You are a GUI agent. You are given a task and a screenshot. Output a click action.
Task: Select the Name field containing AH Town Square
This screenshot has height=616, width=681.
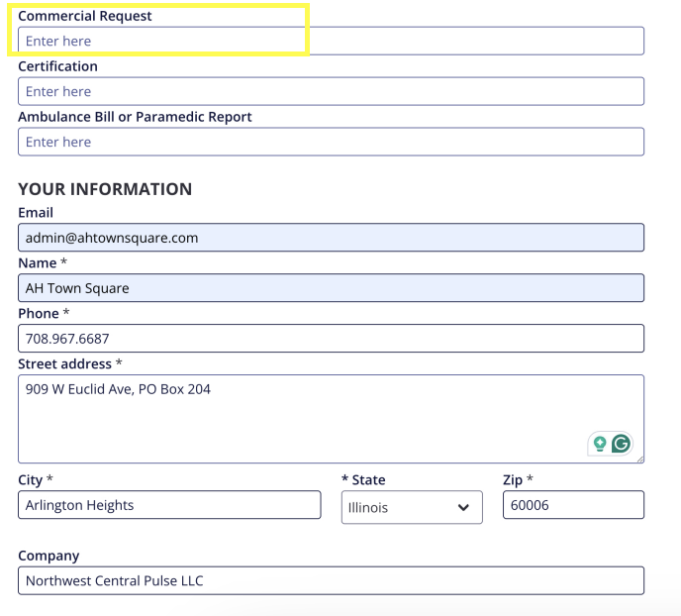point(331,288)
